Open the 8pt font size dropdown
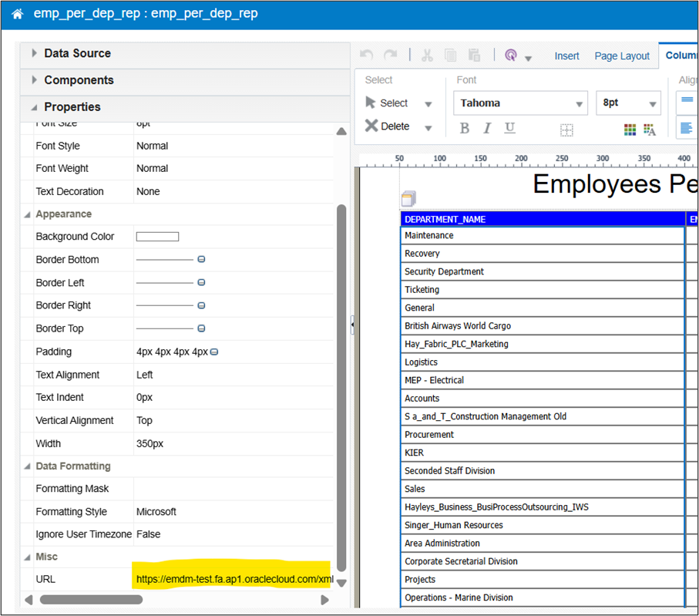The height and width of the screenshot is (616, 699). click(x=628, y=103)
